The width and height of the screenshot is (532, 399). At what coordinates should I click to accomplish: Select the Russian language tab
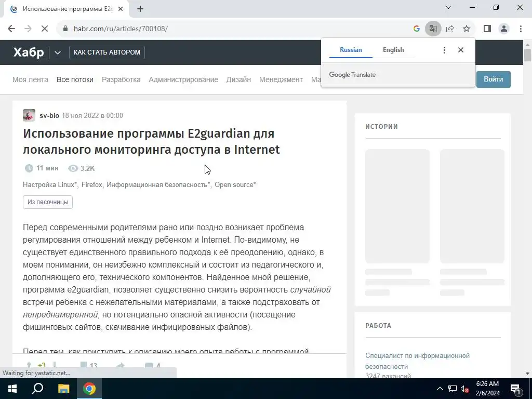click(351, 50)
